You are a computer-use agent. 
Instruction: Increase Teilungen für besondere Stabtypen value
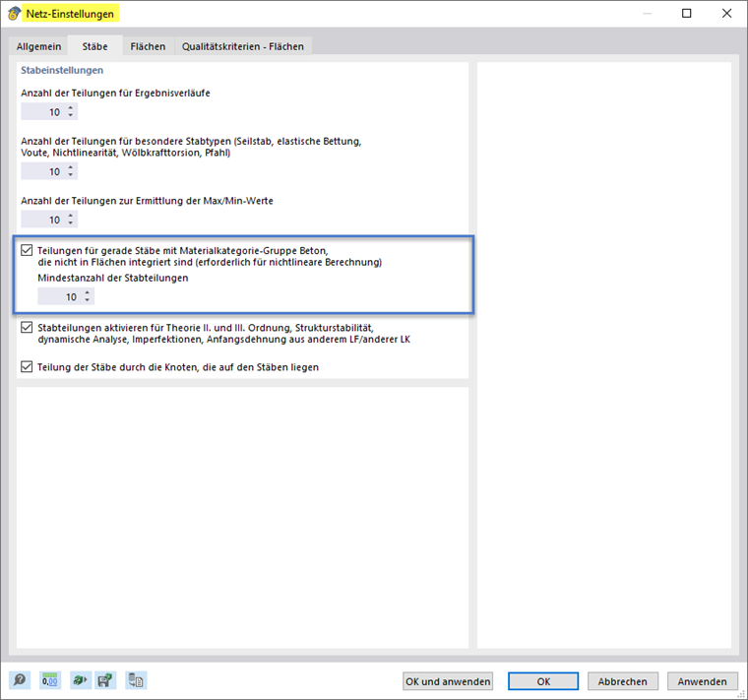click(71, 167)
